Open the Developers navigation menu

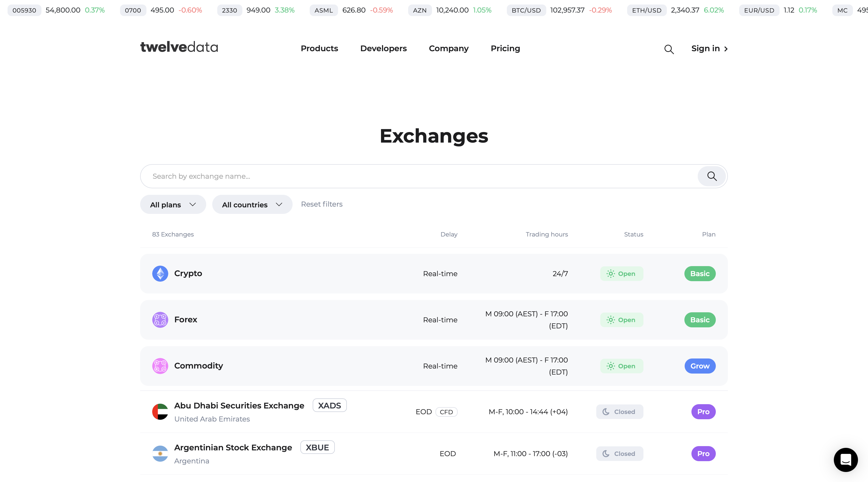coord(383,48)
